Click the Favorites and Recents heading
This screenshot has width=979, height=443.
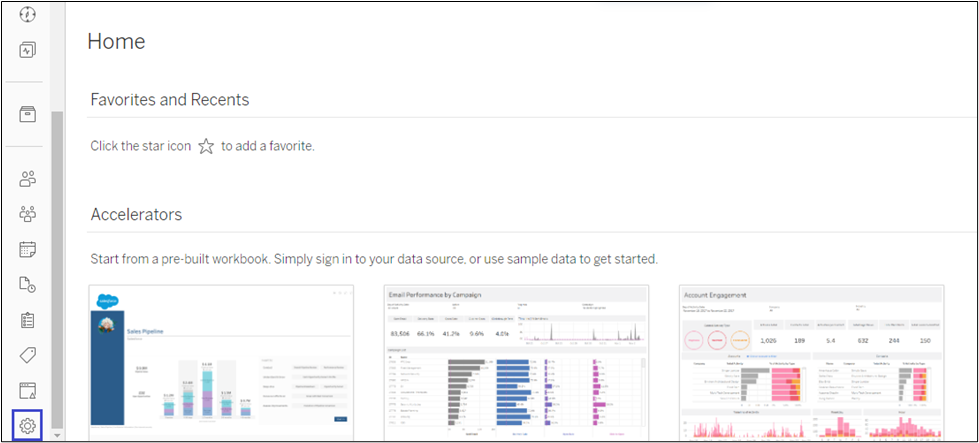[x=169, y=100]
